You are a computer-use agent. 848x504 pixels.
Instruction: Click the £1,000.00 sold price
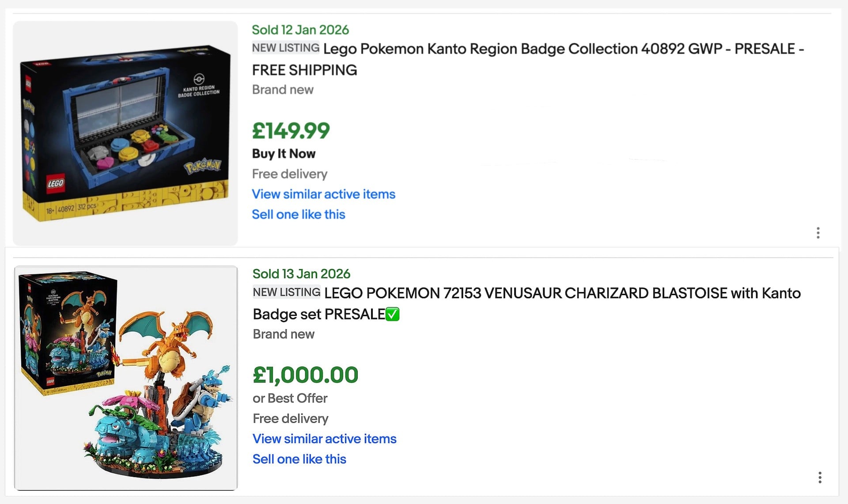[305, 375]
